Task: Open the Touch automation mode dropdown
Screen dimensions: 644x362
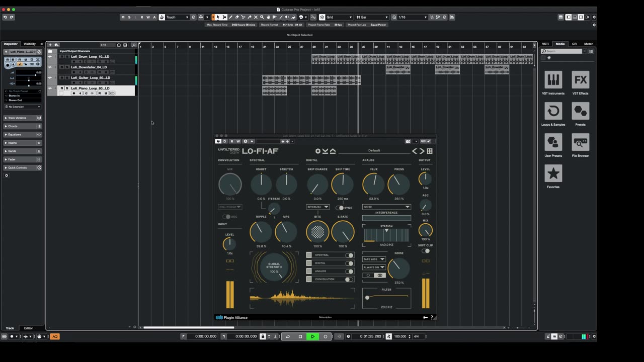Action: point(177,17)
